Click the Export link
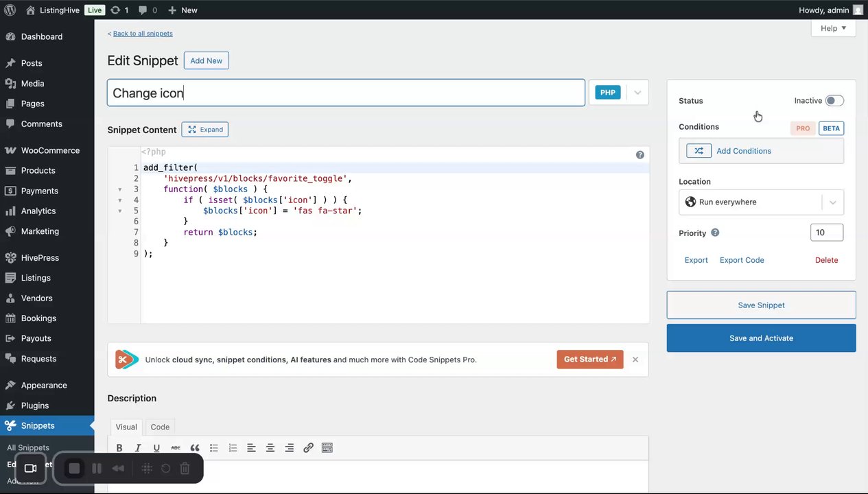This screenshot has height=494, width=868. [x=696, y=260]
